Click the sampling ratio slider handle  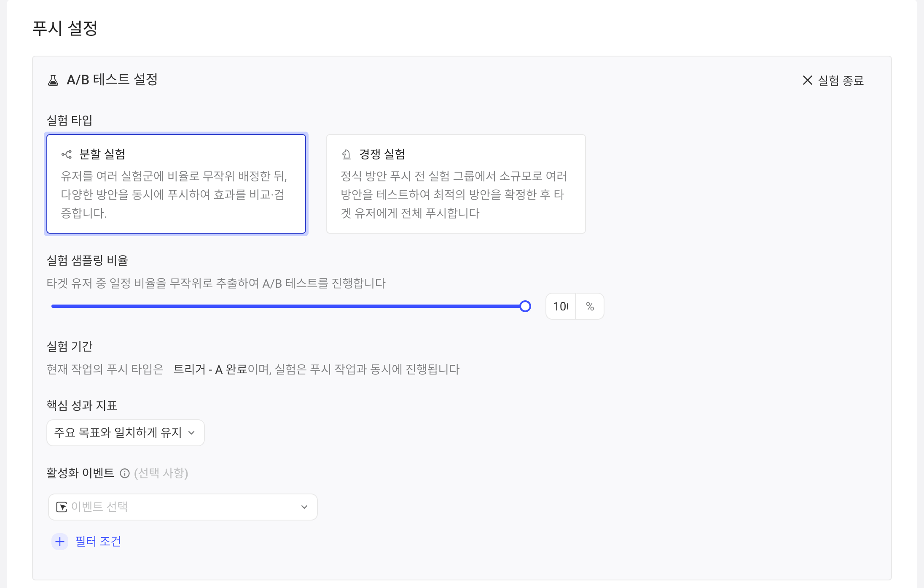pos(525,306)
